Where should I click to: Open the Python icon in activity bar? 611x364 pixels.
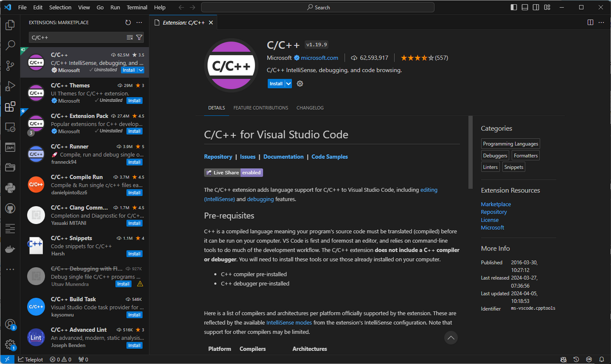pyautogui.click(x=10, y=188)
